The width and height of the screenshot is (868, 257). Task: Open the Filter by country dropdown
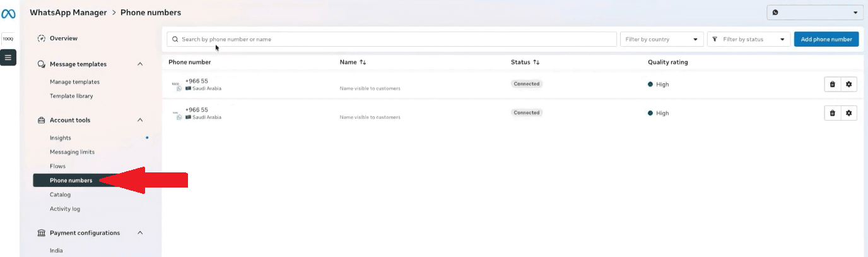click(x=662, y=39)
